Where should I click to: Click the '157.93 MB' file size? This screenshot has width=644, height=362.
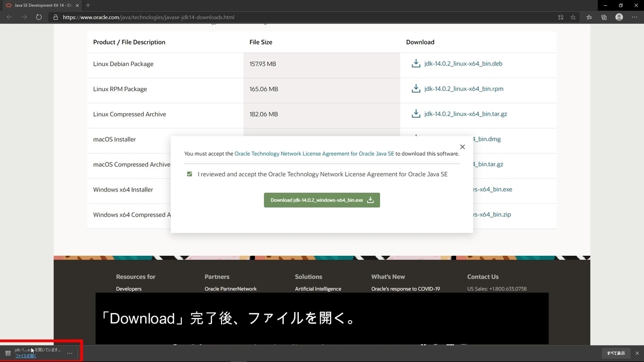click(263, 64)
